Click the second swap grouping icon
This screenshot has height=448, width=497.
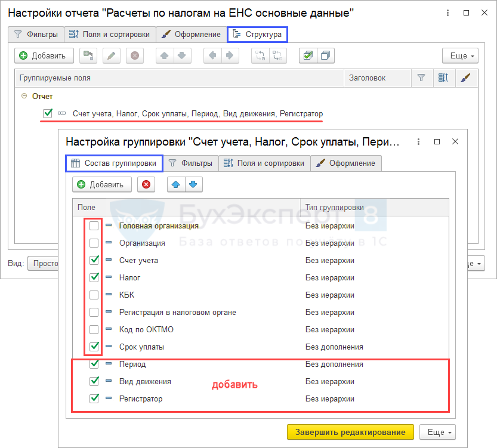[277, 55]
